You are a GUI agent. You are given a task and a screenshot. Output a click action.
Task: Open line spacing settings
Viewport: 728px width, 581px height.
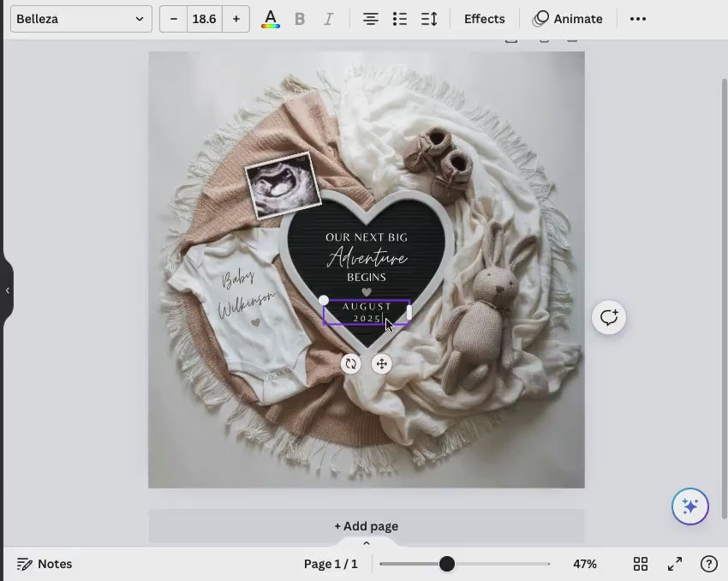429,19
